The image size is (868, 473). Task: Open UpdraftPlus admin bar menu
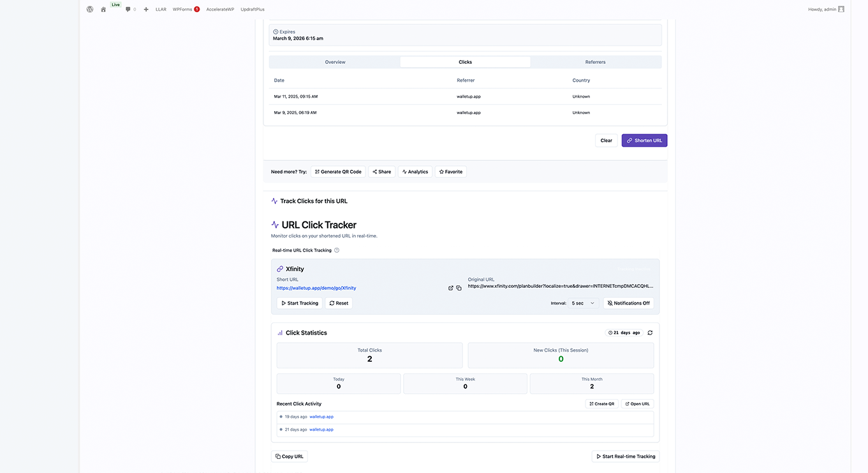253,10
